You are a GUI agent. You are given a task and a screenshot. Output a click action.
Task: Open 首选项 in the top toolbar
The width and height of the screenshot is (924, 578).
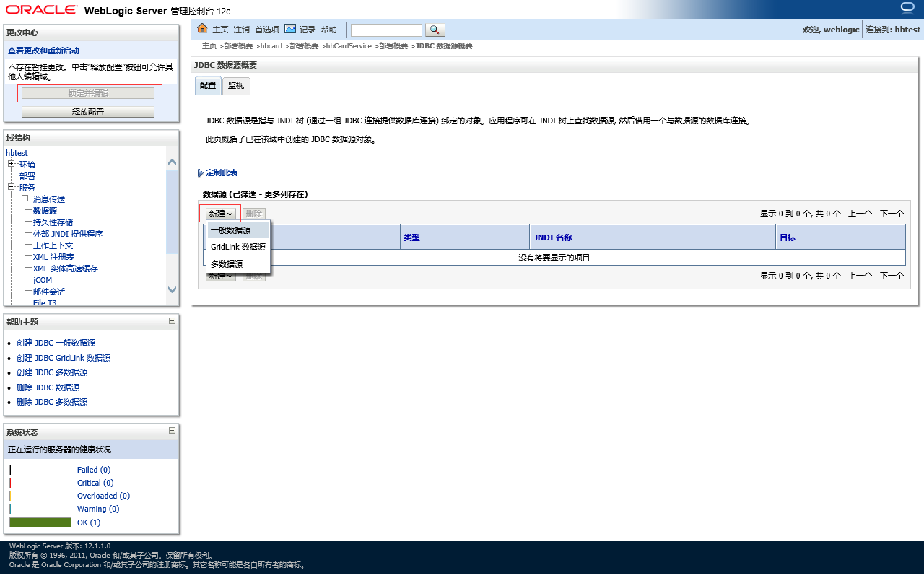(267, 30)
